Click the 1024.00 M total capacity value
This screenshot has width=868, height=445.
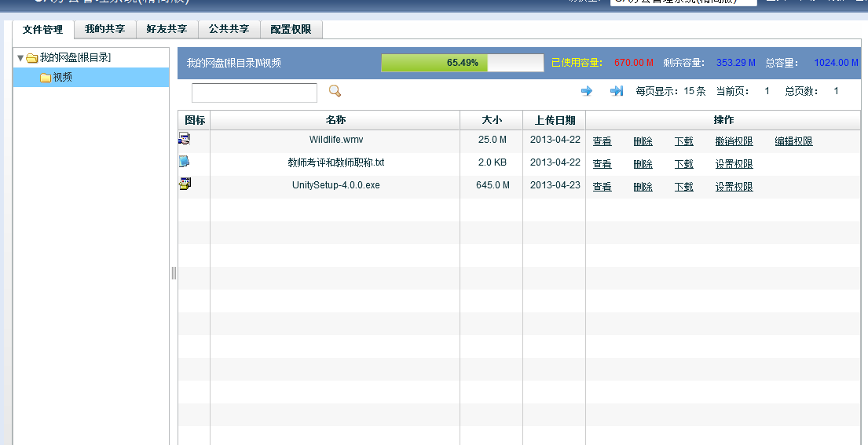(836, 63)
